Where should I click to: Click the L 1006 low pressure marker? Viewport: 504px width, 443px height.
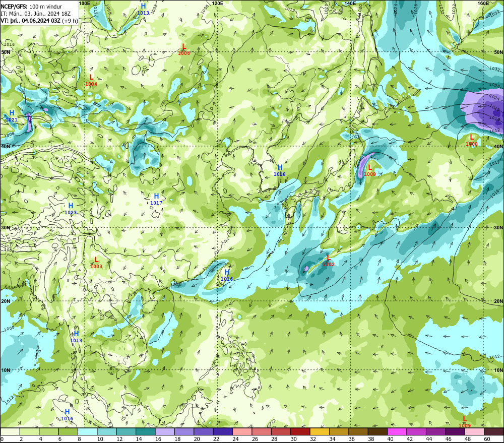coord(184,49)
